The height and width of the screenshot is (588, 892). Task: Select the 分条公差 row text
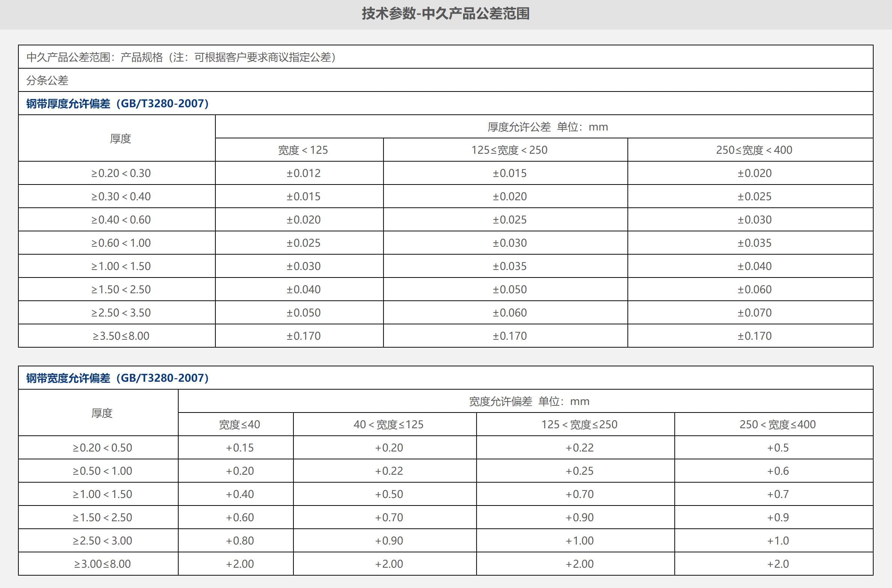point(47,80)
